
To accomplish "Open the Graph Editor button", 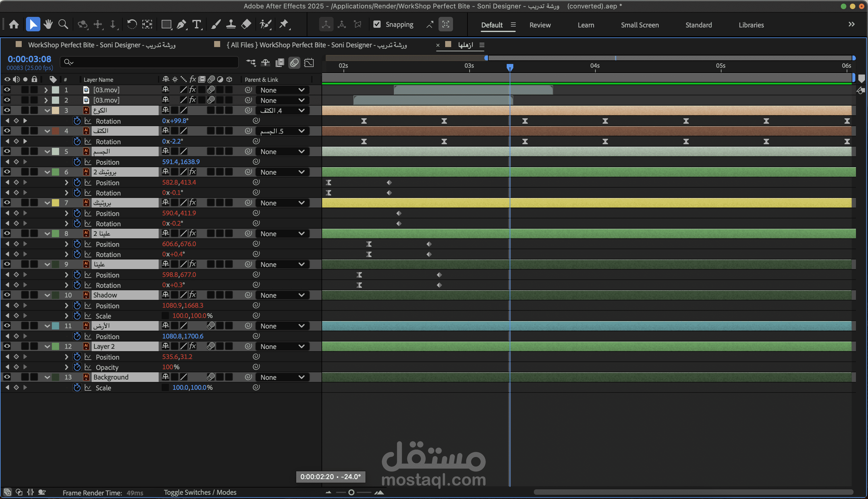I will pyautogui.click(x=309, y=62).
